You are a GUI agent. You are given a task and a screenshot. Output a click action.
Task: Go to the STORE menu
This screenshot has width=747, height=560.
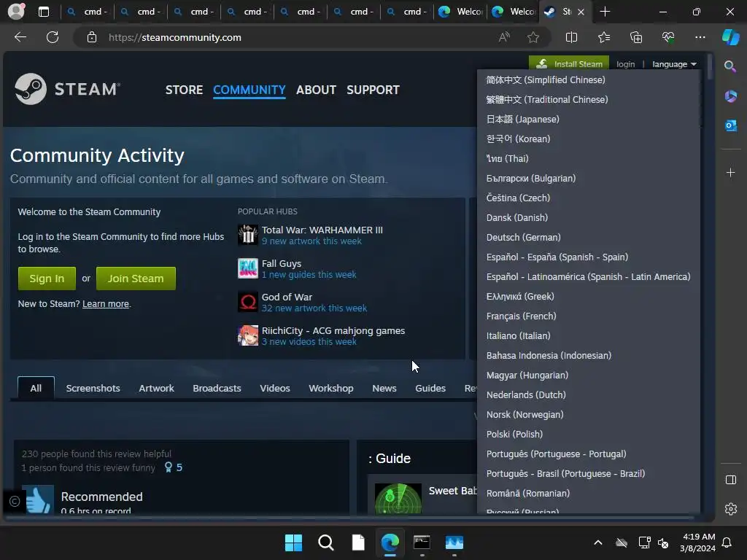click(184, 90)
